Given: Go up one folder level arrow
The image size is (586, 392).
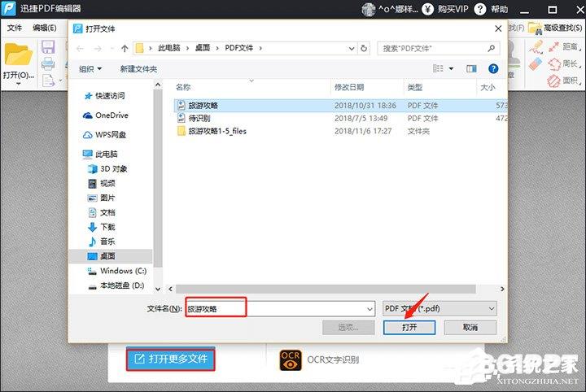Looking at the screenshot, I should 125,48.
